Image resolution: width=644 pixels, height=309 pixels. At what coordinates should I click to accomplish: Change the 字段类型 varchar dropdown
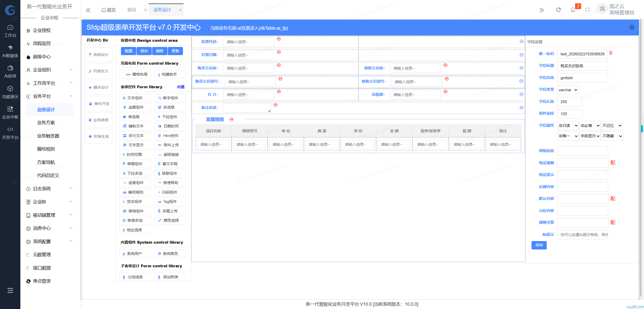(568, 90)
